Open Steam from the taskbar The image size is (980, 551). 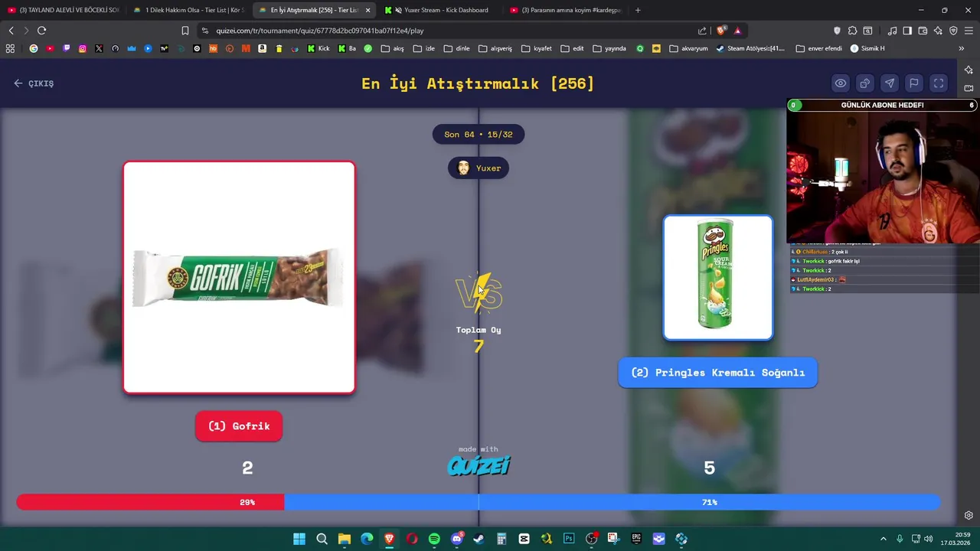[479, 539]
